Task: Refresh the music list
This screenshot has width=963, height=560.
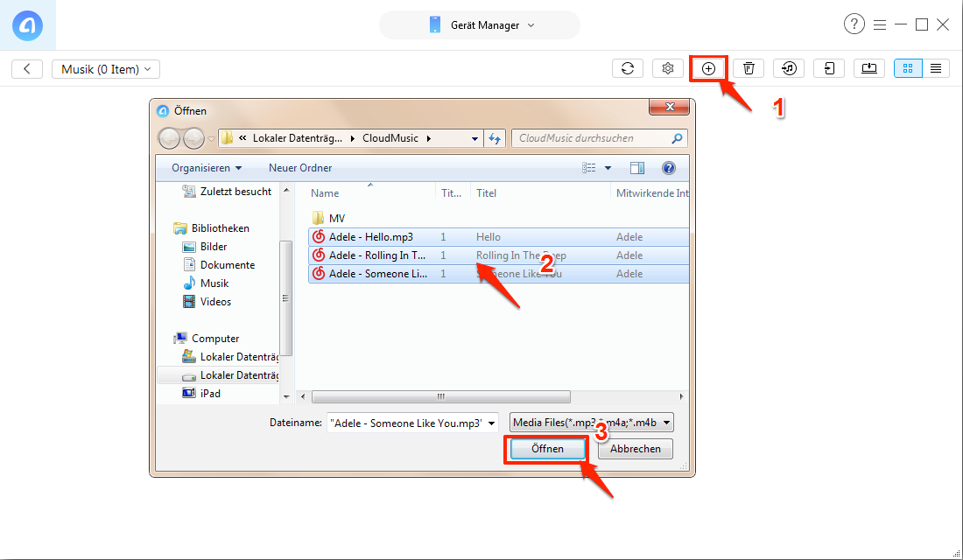Action: (x=628, y=68)
